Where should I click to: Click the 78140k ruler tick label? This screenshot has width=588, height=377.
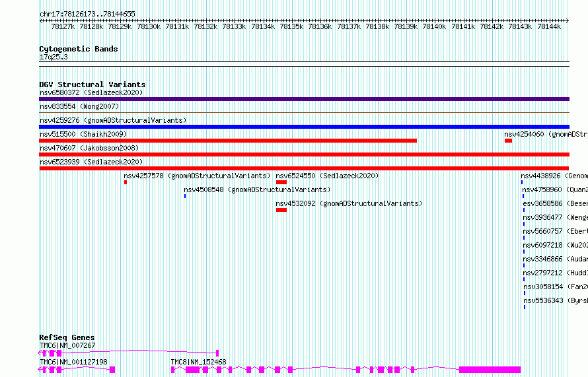tap(434, 26)
